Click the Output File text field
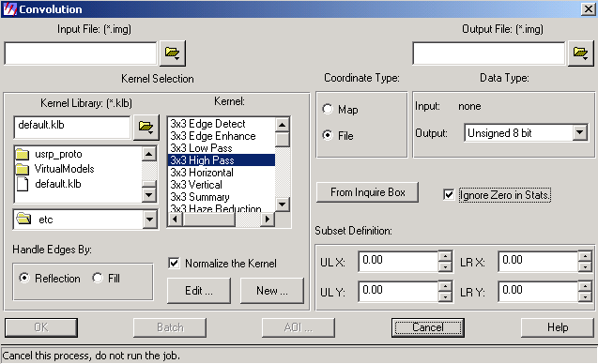Image resolution: width=598 pixels, height=364 pixels. coord(488,53)
